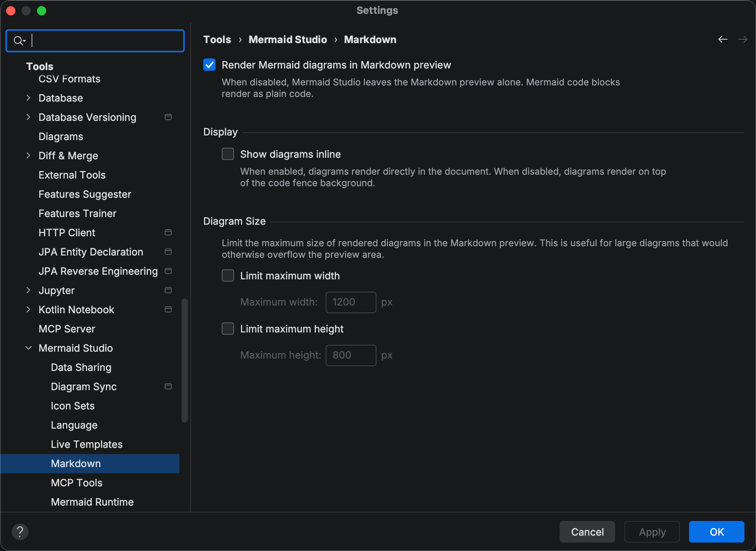
Task: Select the Markdown settings page
Action: tap(90, 464)
